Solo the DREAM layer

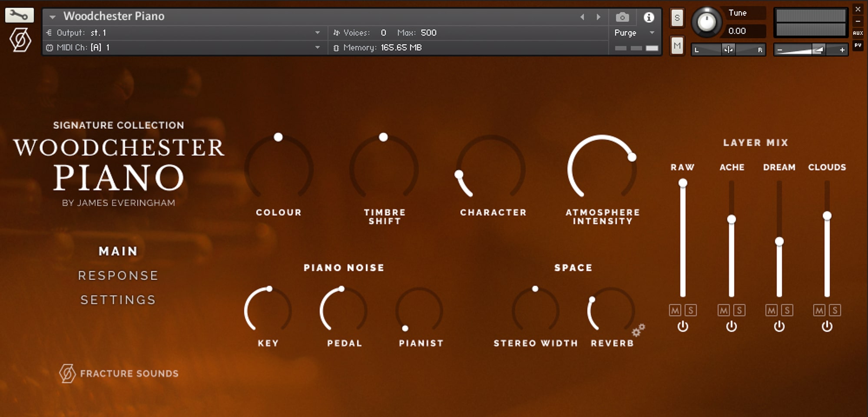click(787, 310)
